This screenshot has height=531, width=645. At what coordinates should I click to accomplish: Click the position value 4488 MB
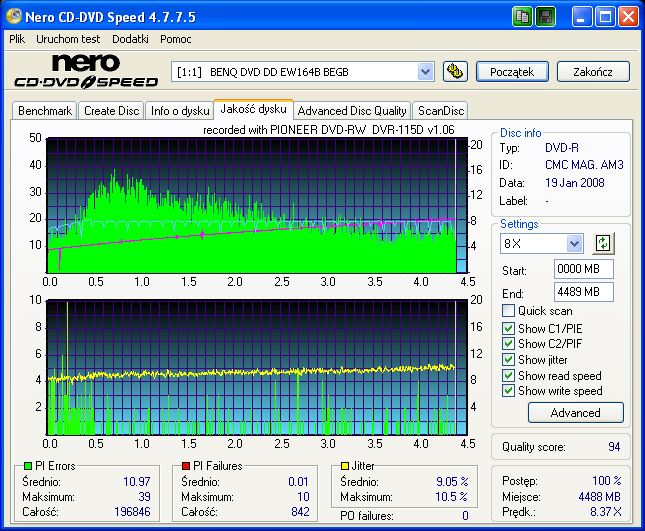599,497
